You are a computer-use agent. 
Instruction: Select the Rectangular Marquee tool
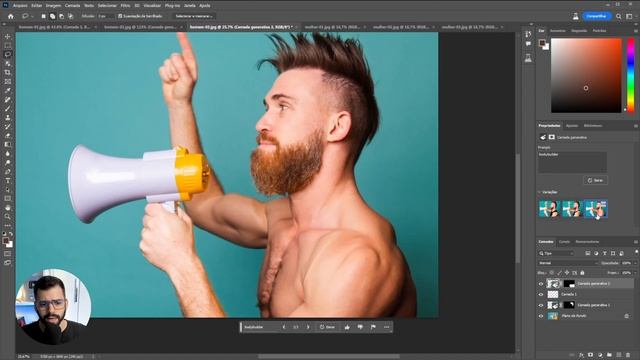pyautogui.click(x=7, y=46)
